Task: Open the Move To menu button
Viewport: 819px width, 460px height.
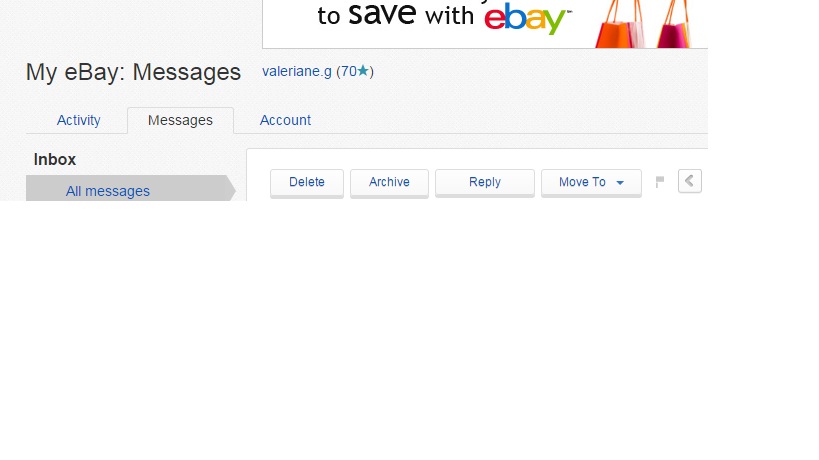Action: (591, 182)
